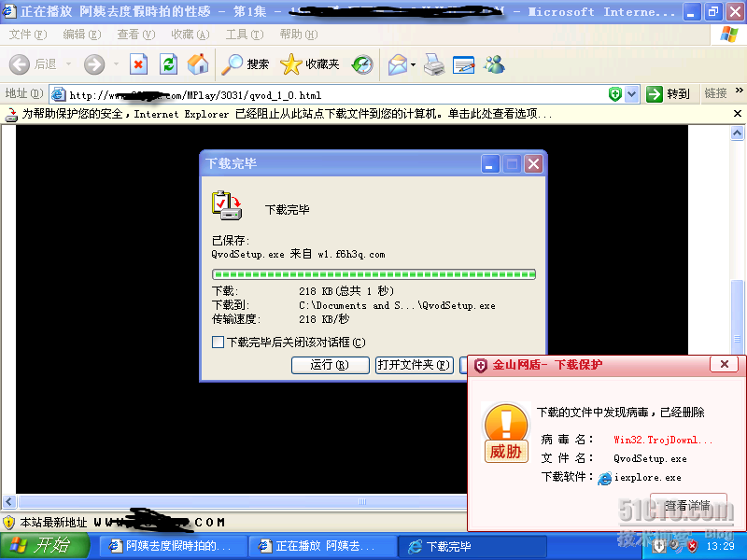Go to the Home page icon

point(198,63)
